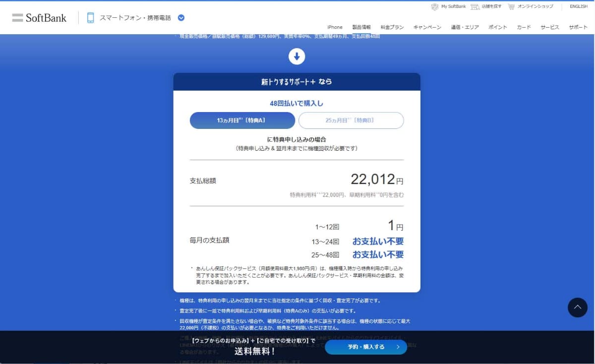595x364 pixels.
Task: Click the 新トクするサポート+ なら header
Action: [x=297, y=82]
